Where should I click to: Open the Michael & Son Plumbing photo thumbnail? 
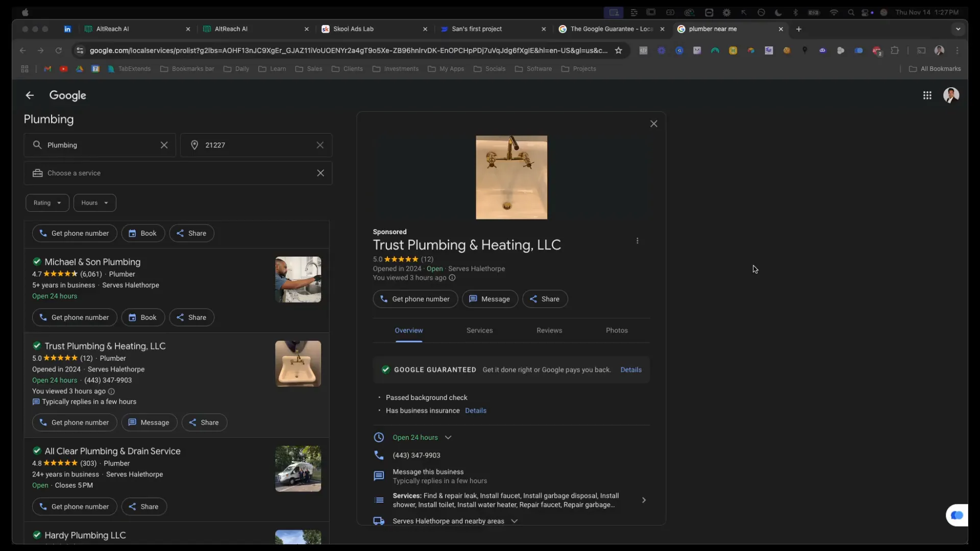point(298,280)
